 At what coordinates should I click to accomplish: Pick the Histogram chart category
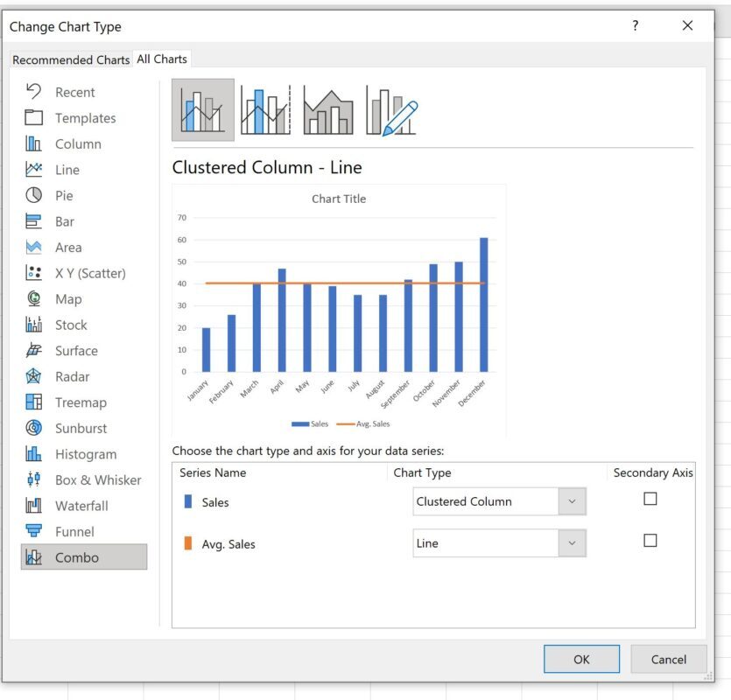click(x=84, y=454)
